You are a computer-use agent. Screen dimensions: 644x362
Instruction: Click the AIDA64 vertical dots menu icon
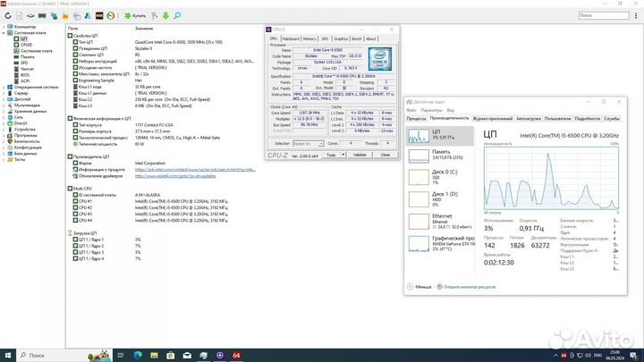[636, 15]
